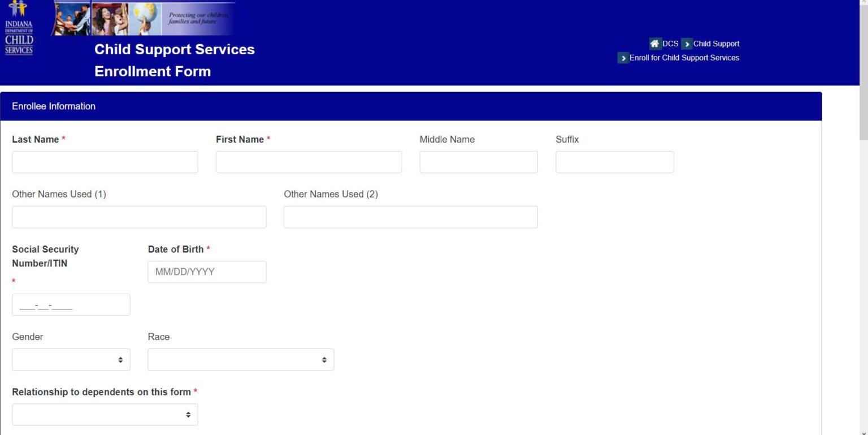Screen dimensions: 868x435
Task: Click the chevron icon before Child Support
Action: tap(687, 44)
